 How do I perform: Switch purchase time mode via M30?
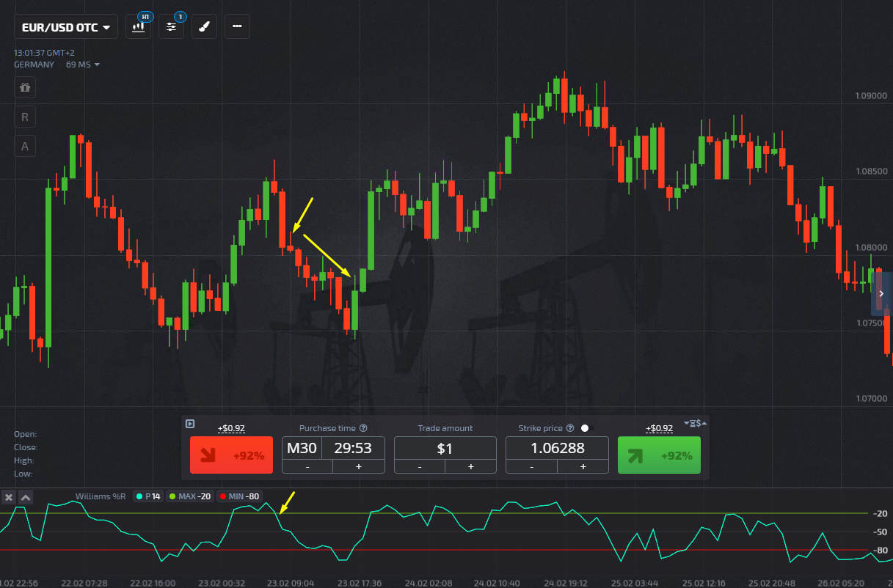click(x=302, y=448)
